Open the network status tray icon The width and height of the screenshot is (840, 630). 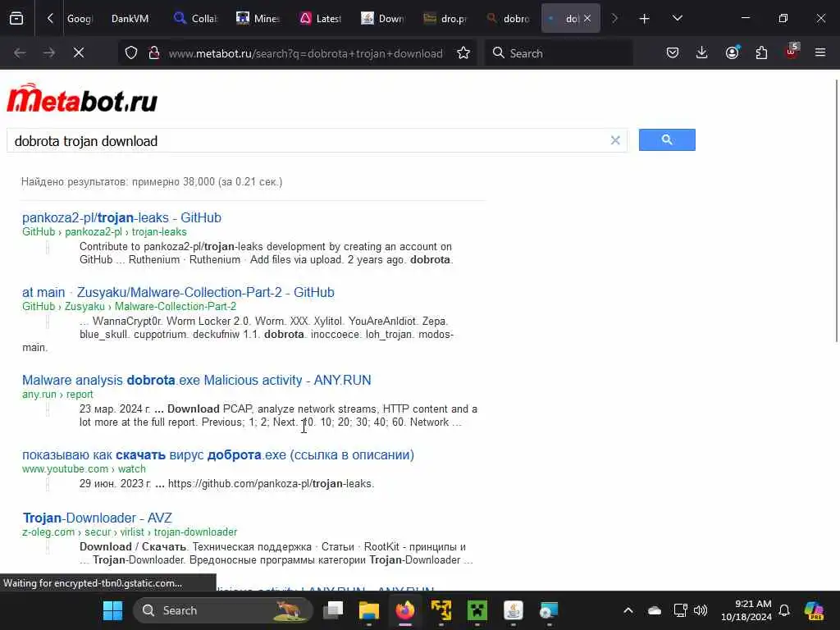point(680,610)
